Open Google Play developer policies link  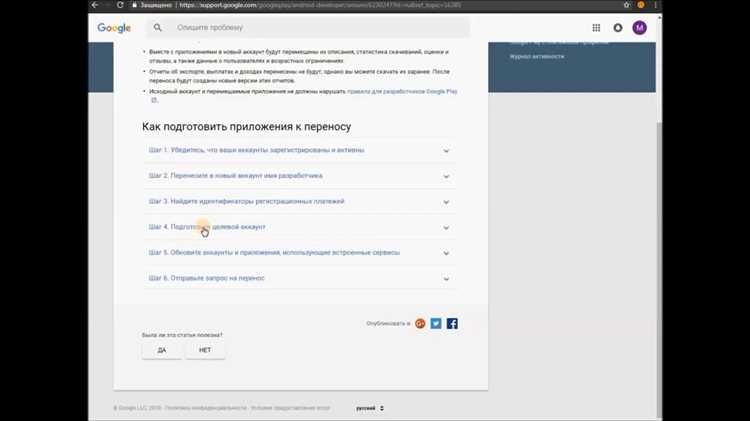pos(402,91)
